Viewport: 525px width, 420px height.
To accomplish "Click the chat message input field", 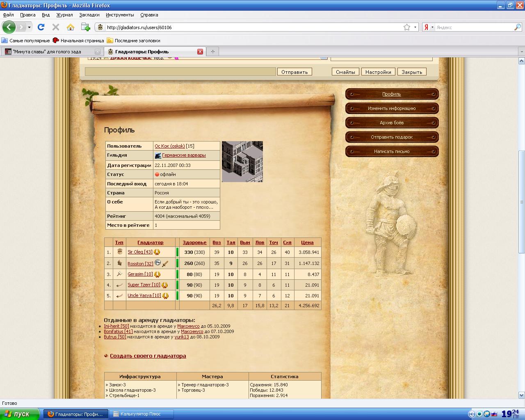I will click(x=180, y=72).
